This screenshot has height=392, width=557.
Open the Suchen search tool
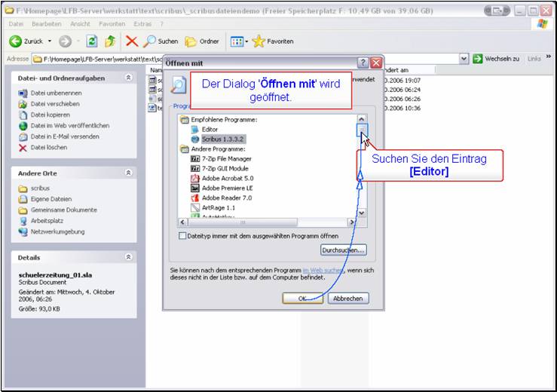[150, 41]
